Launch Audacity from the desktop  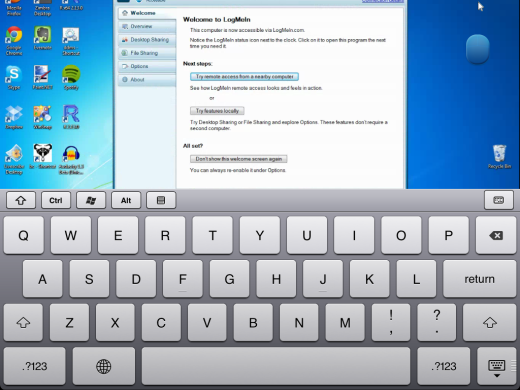[x=71, y=160]
